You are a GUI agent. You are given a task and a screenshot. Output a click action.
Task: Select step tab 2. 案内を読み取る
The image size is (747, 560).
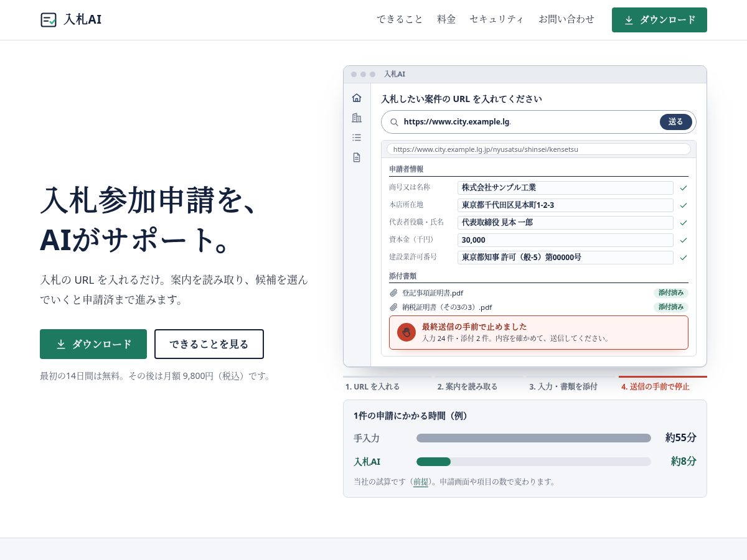click(479, 385)
